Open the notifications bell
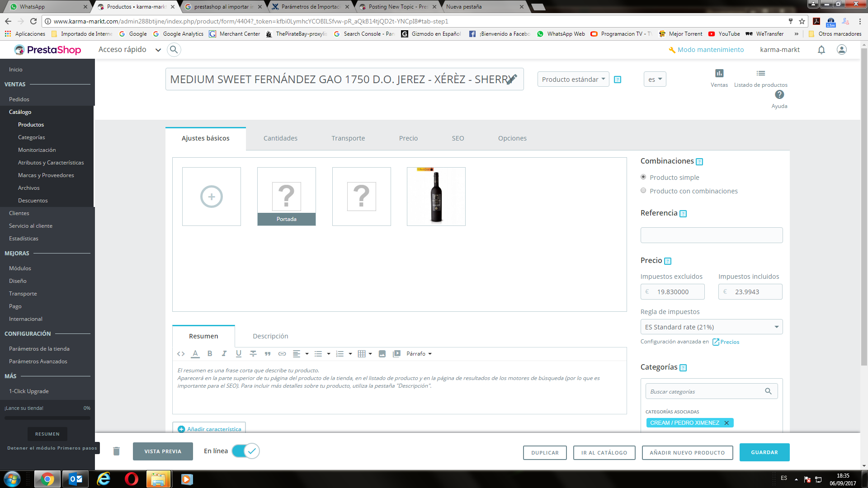Viewport: 868px width, 488px height. [821, 50]
